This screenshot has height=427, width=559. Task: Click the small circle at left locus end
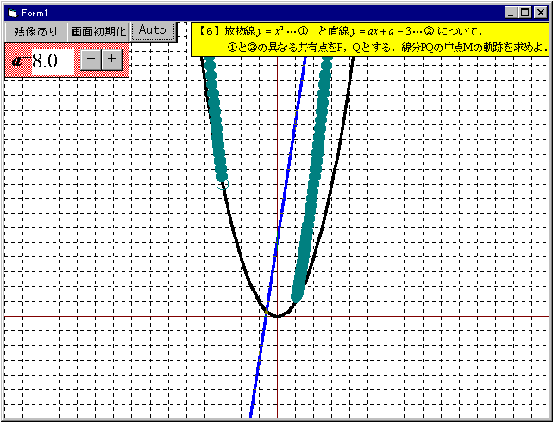coord(223,185)
